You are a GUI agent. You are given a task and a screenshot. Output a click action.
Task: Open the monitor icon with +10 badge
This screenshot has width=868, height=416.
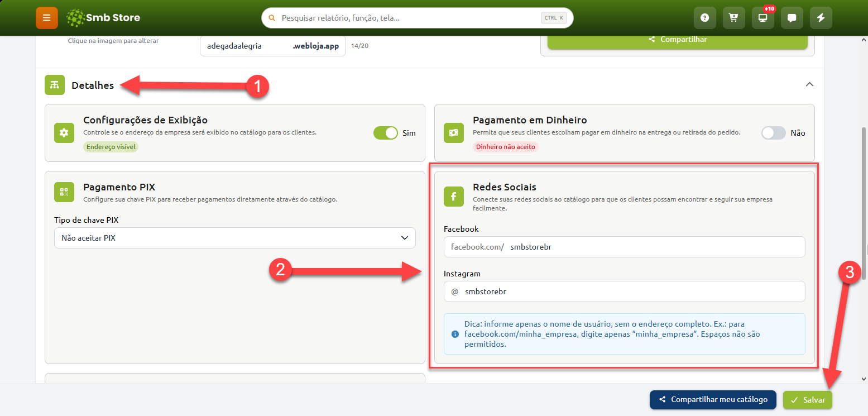763,18
